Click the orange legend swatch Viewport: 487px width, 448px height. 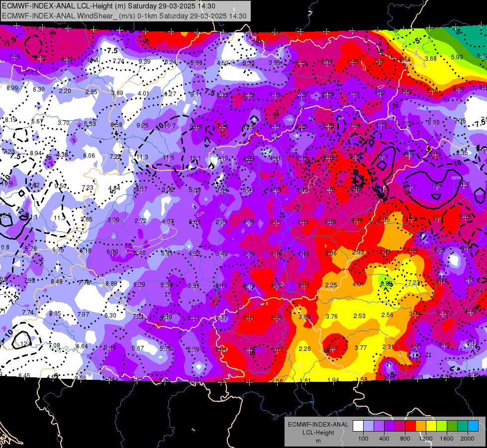[x=421, y=426]
